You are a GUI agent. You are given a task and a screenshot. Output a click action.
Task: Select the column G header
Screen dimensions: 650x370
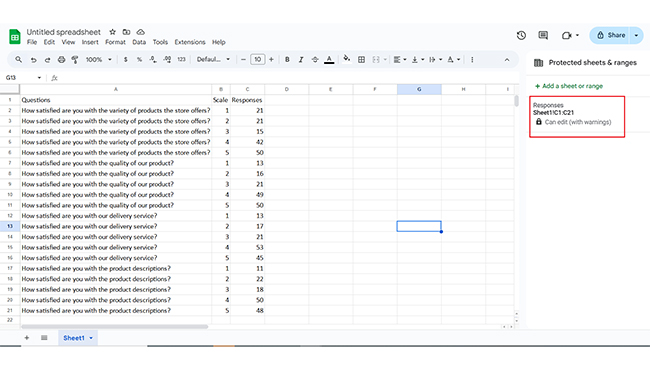click(x=419, y=89)
